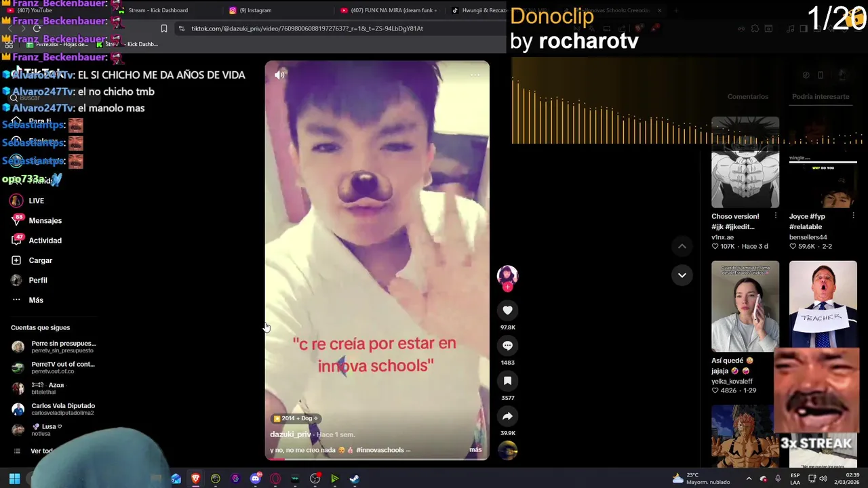Open dazuki_priv profile from the caption
This screenshot has height=488, width=868.
290,434
